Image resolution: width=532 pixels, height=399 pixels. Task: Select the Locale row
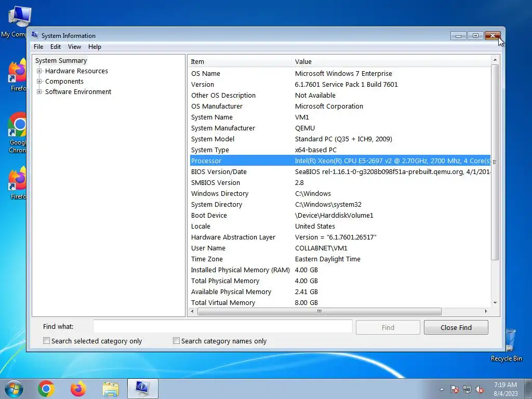pos(340,226)
